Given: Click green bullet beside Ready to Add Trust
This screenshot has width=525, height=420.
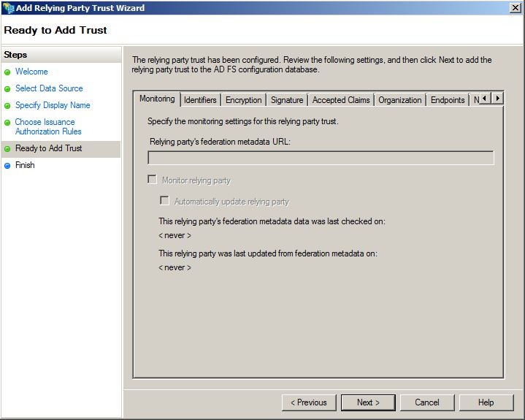Looking at the screenshot, I should 7,149.
